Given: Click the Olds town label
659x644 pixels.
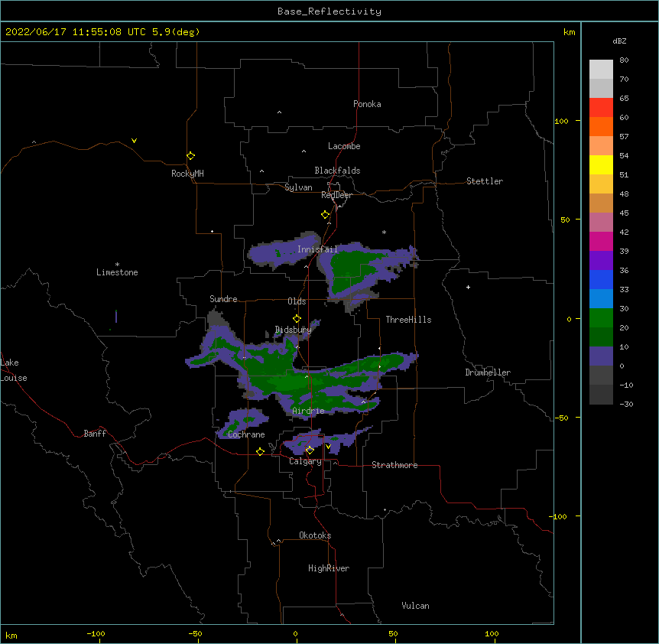Looking at the screenshot, I should [x=297, y=301].
